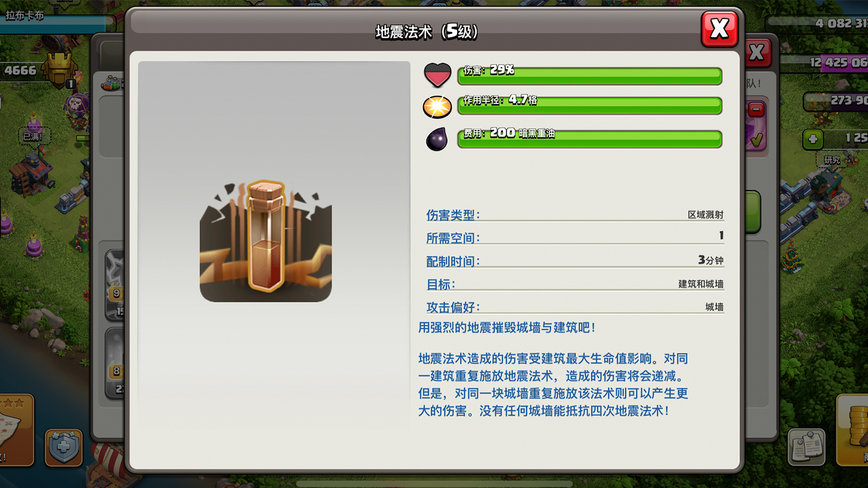Click the 已满 full label on the building
Screen dimensions: 868x488
33,137
